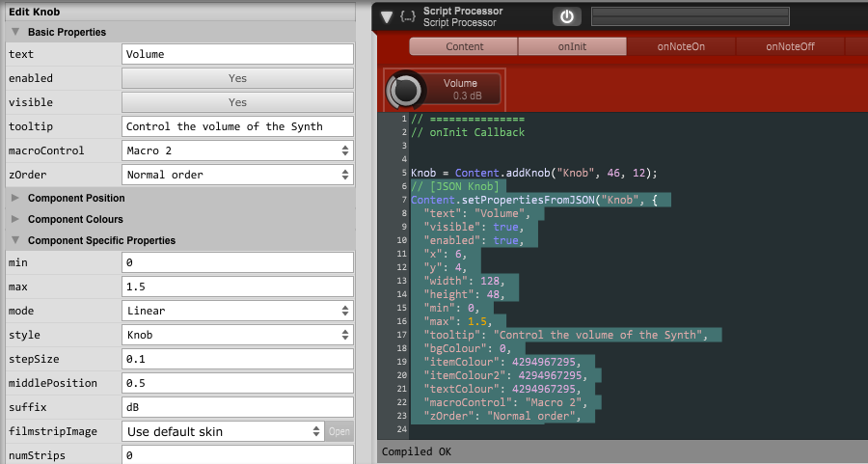Edit the max value field
The height and width of the screenshot is (464, 868).
point(237,287)
